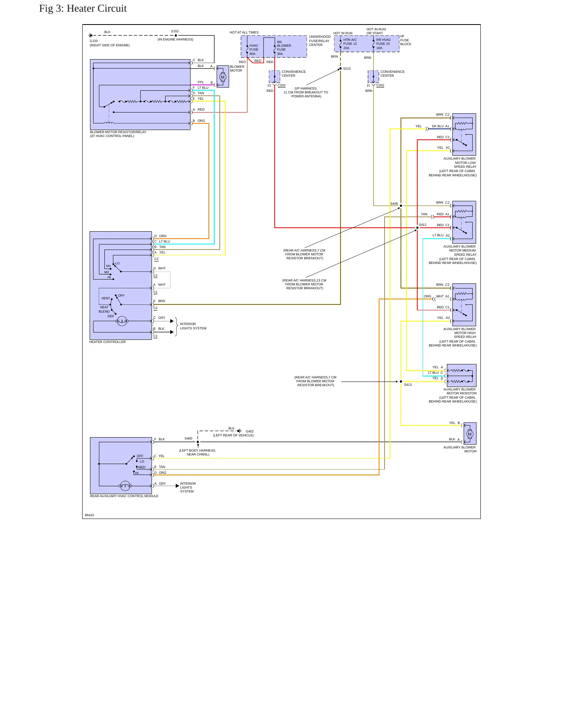Click the G120 ground symbol
Image resolution: width=563 pixels, height=728 pixels.
pos(90,35)
